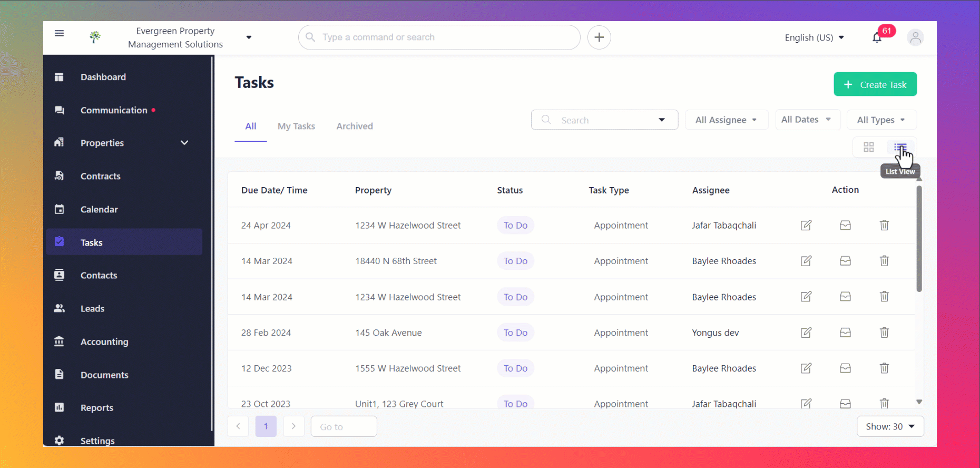Archive the second 14 Mar 2024 Hazelwood task
The width and height of the screenshot is (980, 468).
(x=845, y=297)
